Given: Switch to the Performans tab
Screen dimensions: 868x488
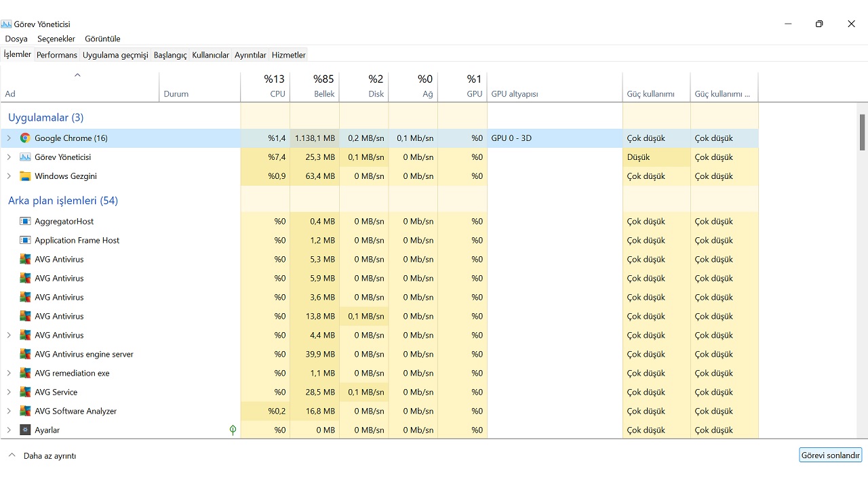Looking at the screenshot, I should [x=57, y=55].
